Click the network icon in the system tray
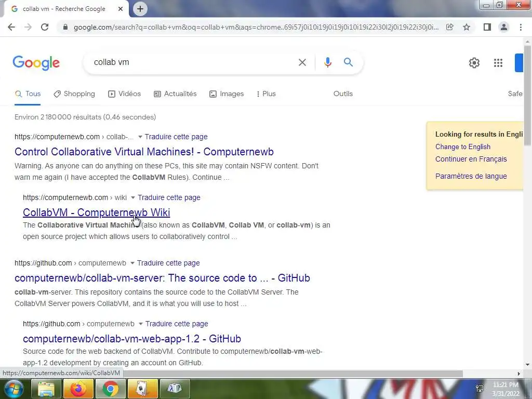 (480, 389)
